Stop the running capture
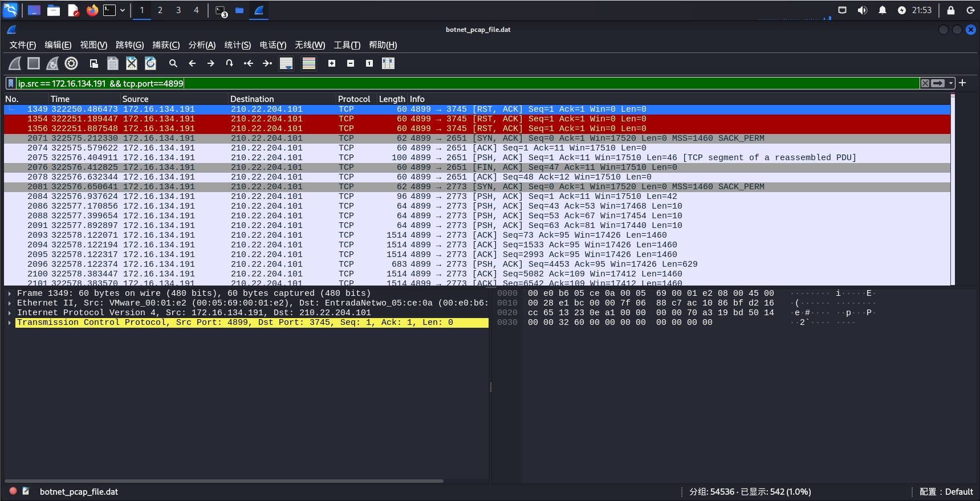The height and width of the screenshot is (501, 980). (34, 63)
